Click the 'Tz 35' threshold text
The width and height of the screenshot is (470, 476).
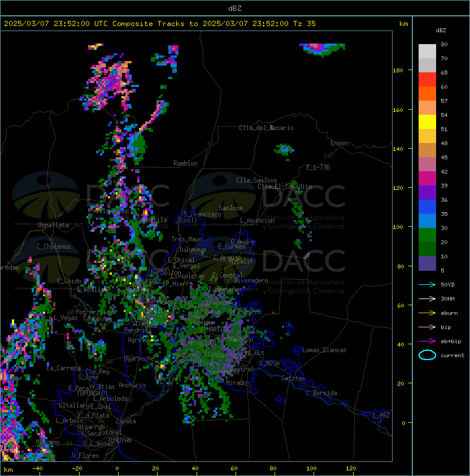point(304,24)
